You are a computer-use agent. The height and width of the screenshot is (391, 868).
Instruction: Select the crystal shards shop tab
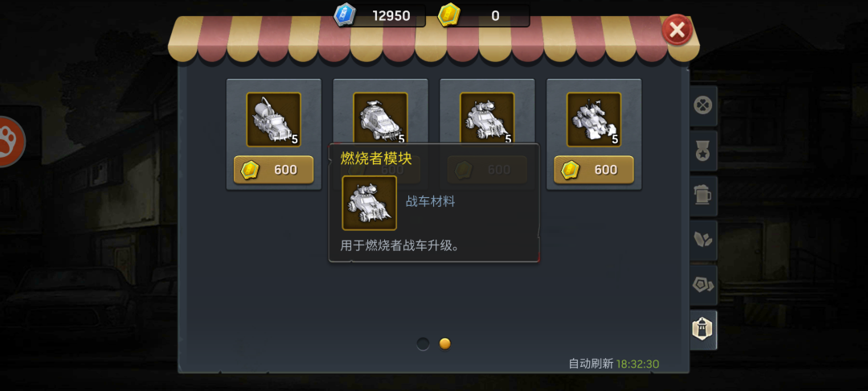[x=703, y=240]
